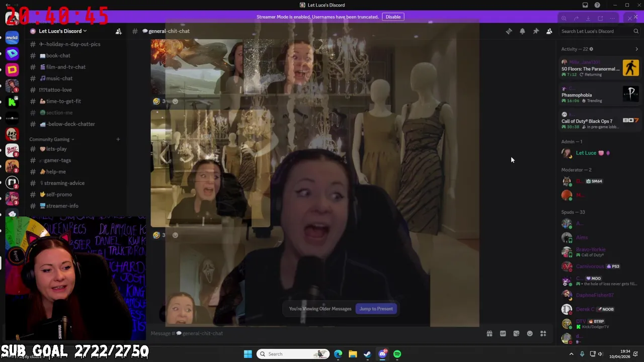
Task: Click the Windows taskbar Search box
Action: [293, 354]
